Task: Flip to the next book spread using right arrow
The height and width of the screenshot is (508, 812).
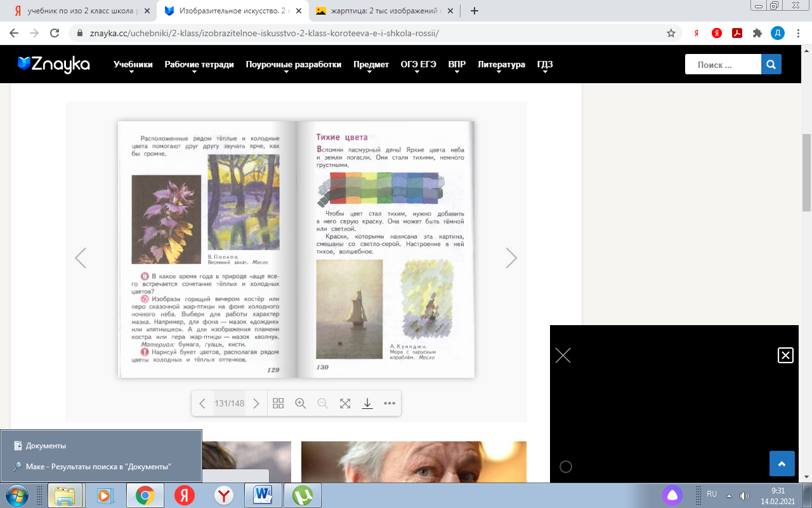Action: (x=511, y=258)
